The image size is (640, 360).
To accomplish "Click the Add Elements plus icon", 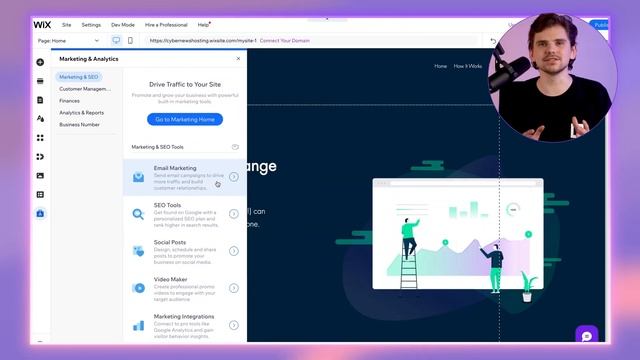I will pos(40,62).
